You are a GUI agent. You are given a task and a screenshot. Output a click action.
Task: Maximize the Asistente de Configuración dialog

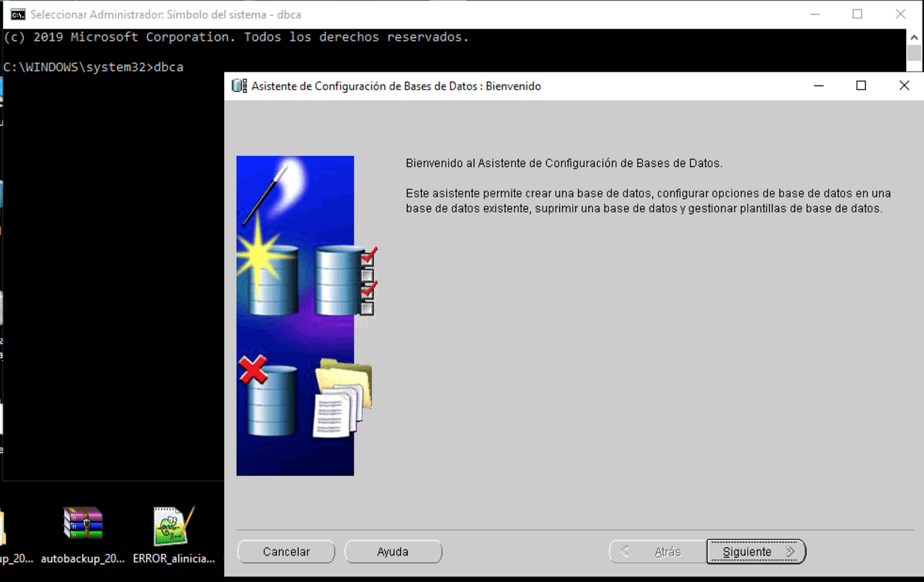pyautogui.click(x=861, y=86)
